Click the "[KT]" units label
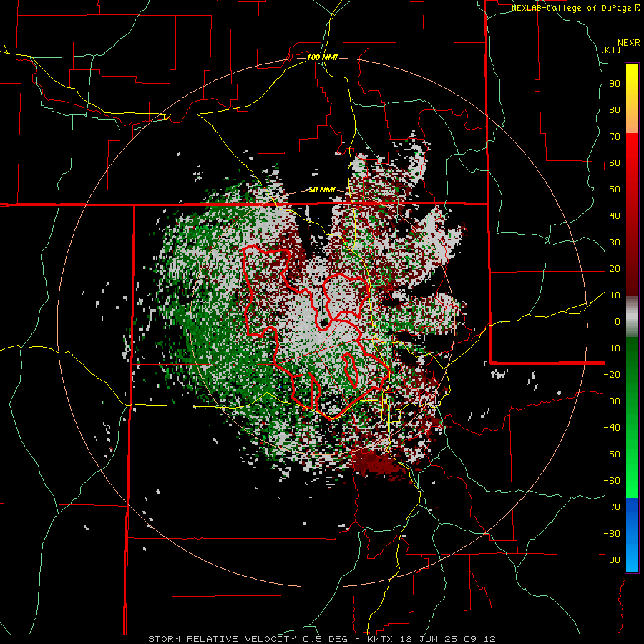The image size is (644, 644). 611,49
